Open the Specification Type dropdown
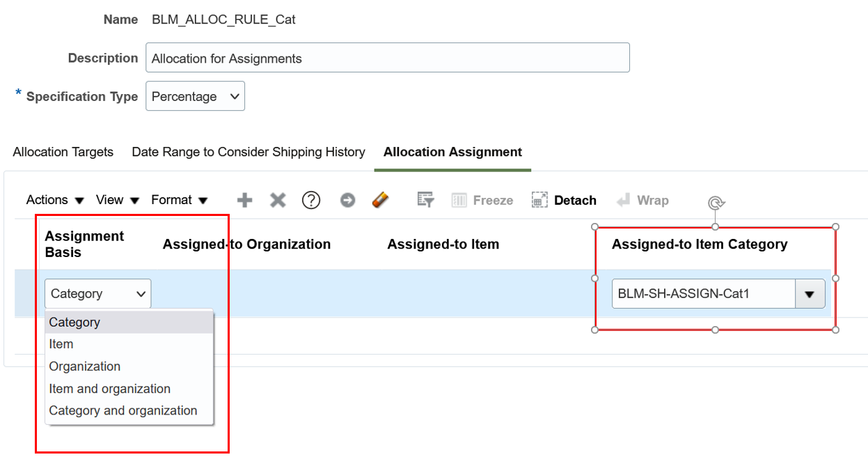The image size is (868, 457). point(195,97)
